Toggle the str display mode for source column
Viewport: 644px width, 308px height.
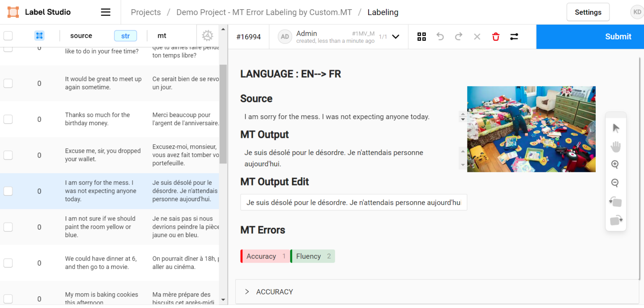coord(125,36)
